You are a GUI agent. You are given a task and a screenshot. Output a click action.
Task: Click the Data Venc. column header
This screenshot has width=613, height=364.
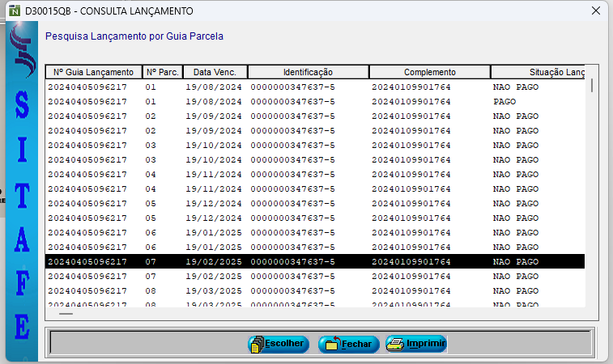pyautogui.click(x=215, y=72)
